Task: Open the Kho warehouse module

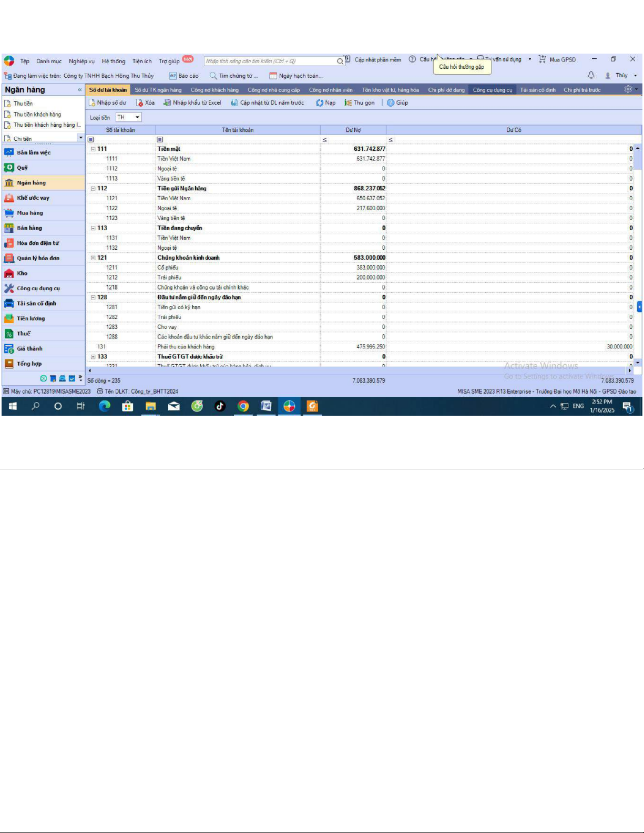Action: point(22,273)
